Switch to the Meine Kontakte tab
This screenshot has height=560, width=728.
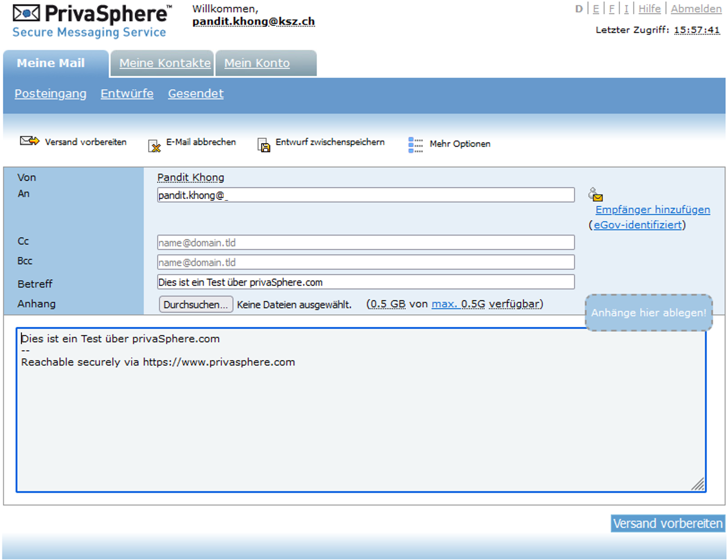click(165, 63)
